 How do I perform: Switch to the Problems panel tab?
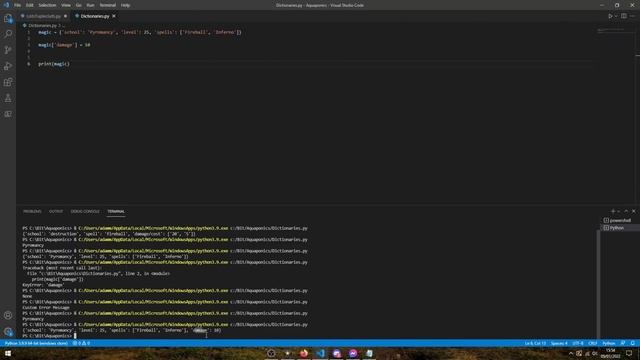coord(32,211)
